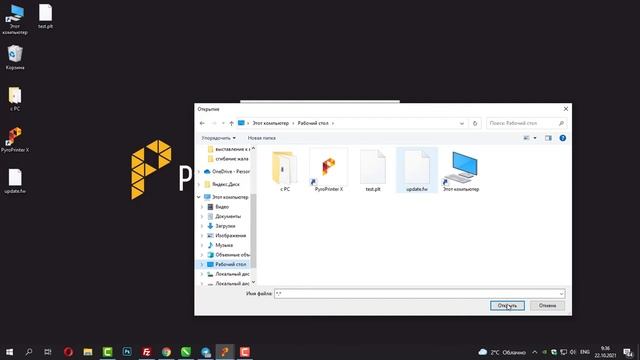
Task: Click the Открыть button
Action: (507, 306)
